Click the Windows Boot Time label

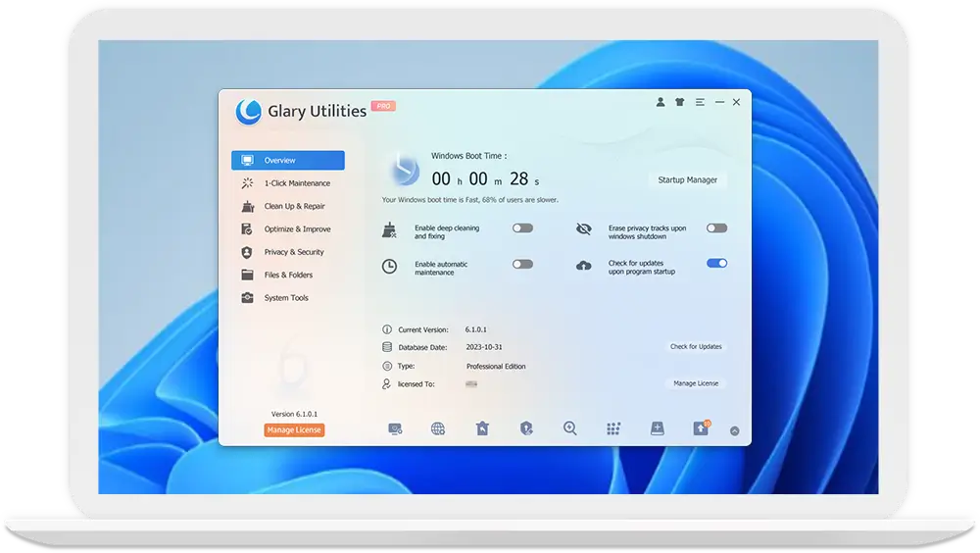(468, 156)
